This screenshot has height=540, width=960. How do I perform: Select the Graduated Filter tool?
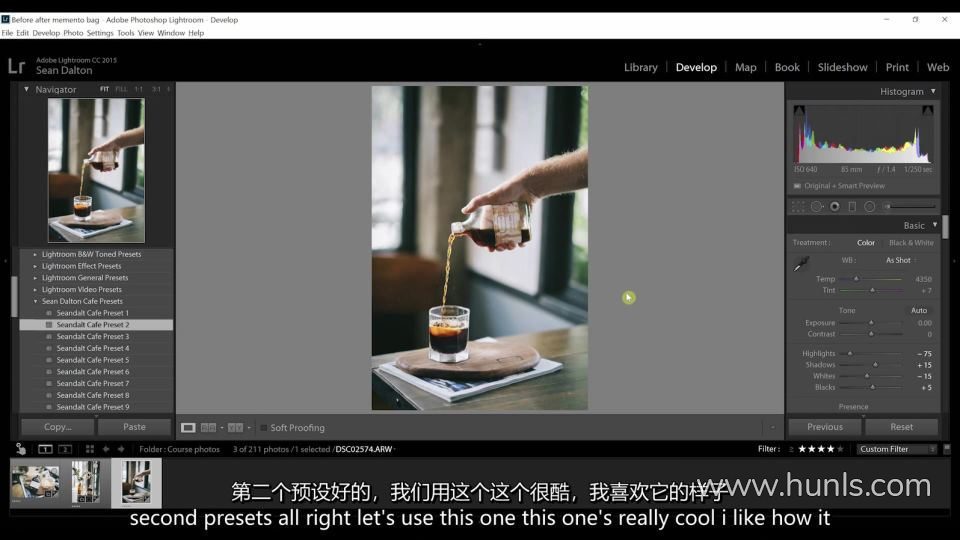click(x=852, y=207)
